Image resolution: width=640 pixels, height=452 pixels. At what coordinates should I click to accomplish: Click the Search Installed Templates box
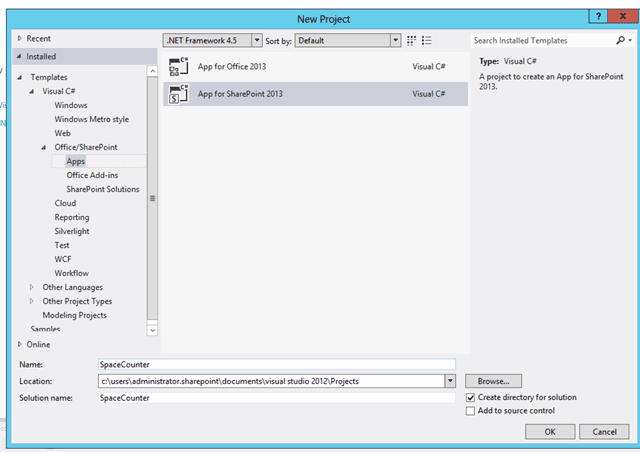[543, 40]
